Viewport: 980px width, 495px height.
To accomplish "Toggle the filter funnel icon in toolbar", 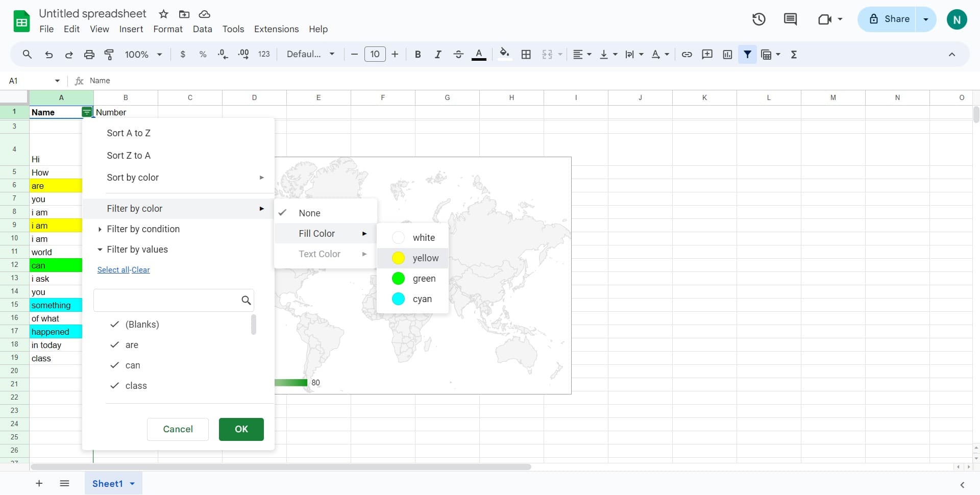I will click(747, 55).
